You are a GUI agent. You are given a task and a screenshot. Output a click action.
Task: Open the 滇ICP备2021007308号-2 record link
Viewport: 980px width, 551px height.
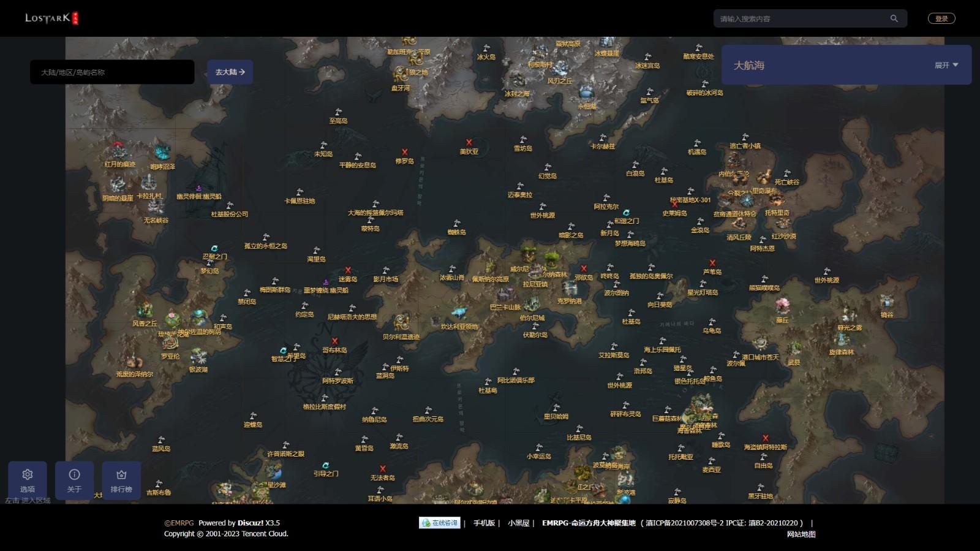coord(685,523)
